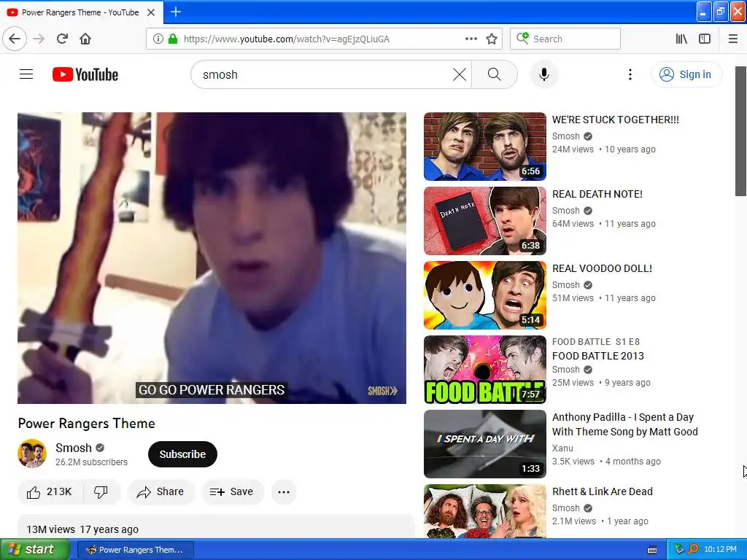Save the video to a playlist

click(232, 492)
